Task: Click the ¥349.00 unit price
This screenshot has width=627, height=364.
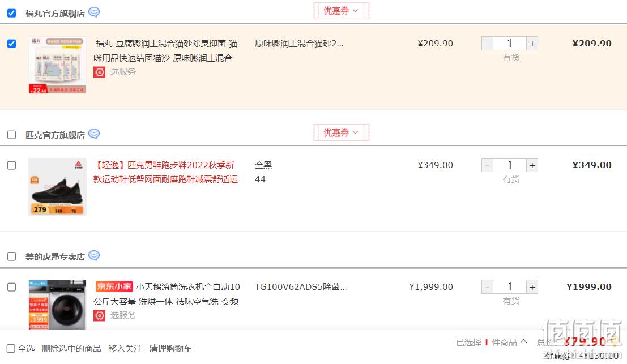Action: coord(435,165)
